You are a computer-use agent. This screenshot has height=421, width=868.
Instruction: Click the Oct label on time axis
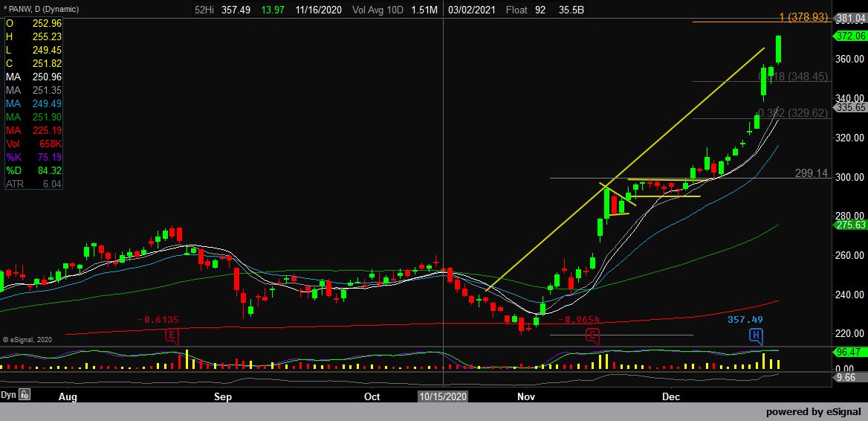372,396
